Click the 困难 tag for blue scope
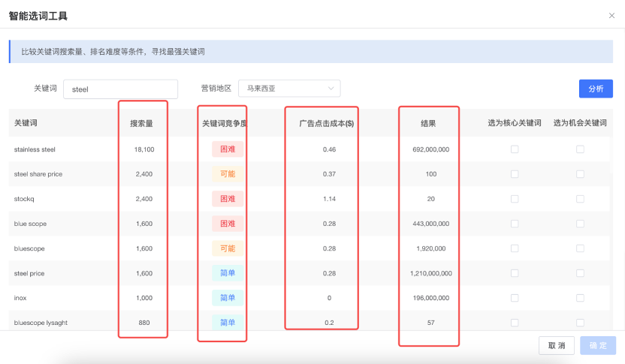Image resolution: width=625 pixels, height=364 pixels. click(228, 224)
